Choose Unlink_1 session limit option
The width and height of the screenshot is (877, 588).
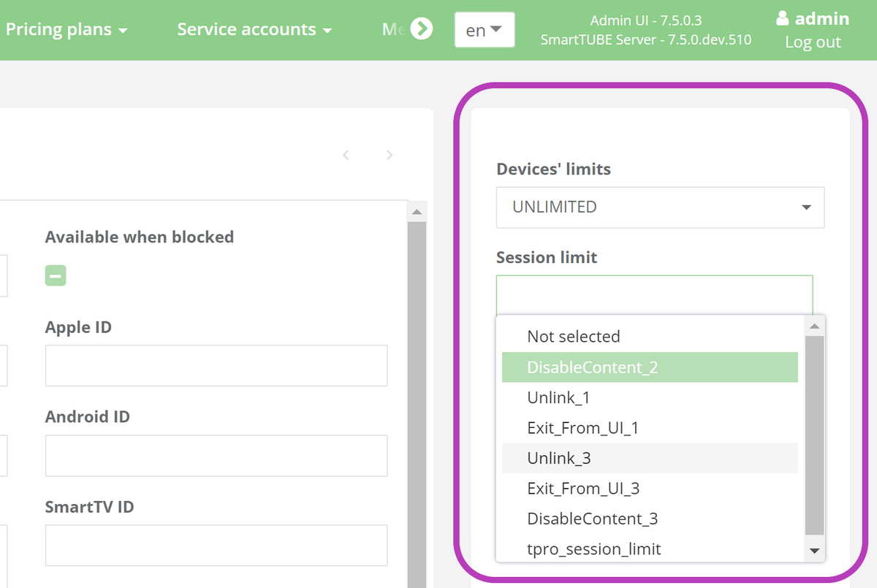tap(650, 398)
